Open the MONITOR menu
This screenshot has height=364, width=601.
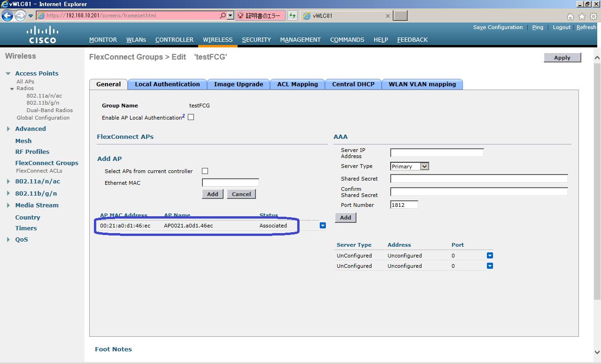103,40
